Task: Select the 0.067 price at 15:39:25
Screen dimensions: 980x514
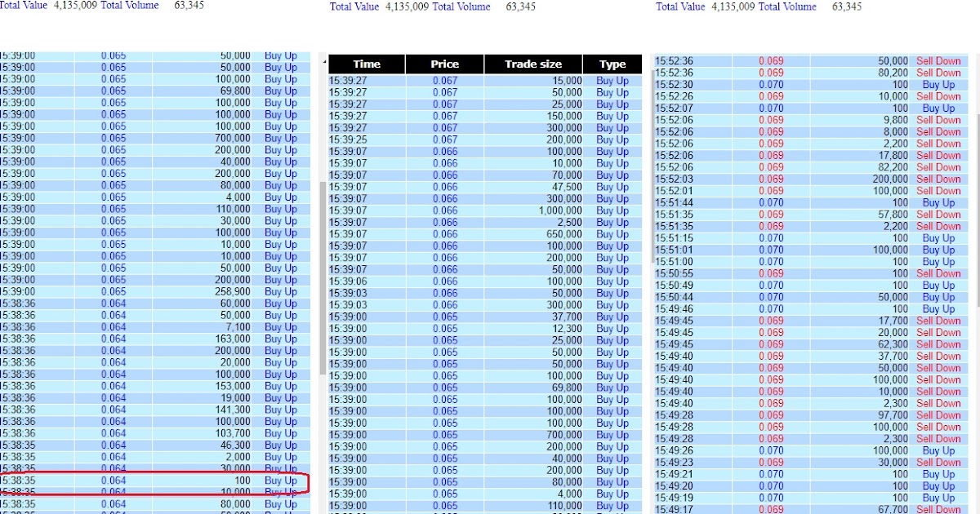Action: 443,140
